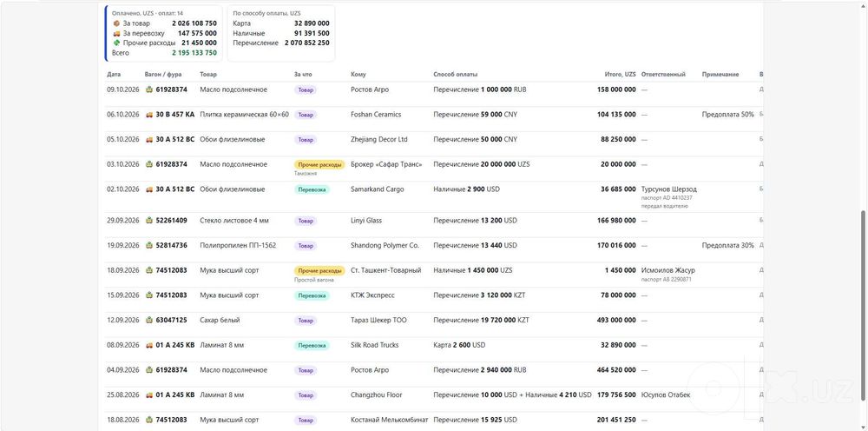Click the Костанай Мелькомбинат recipient cell
The image size is (868, 431).
(x=390, y=420)
